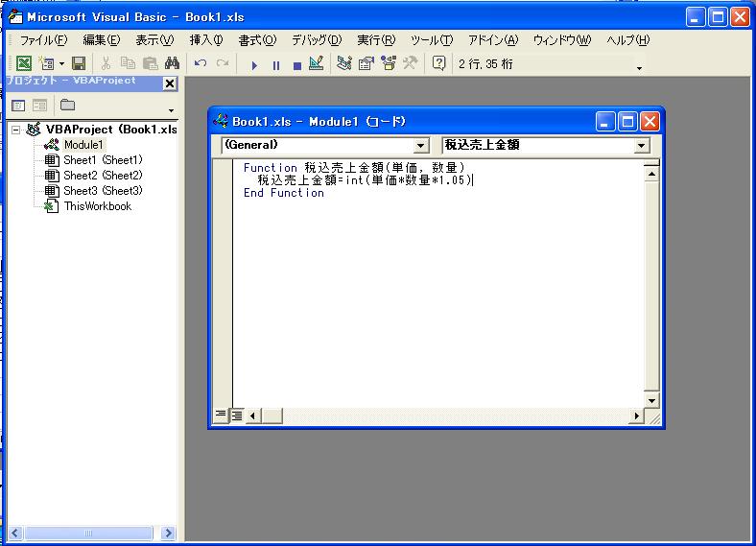Image resolution: width=756 pixels, height=546 pixels.
Task: Run the macro with the Play icon
Action: coord(254,65)
